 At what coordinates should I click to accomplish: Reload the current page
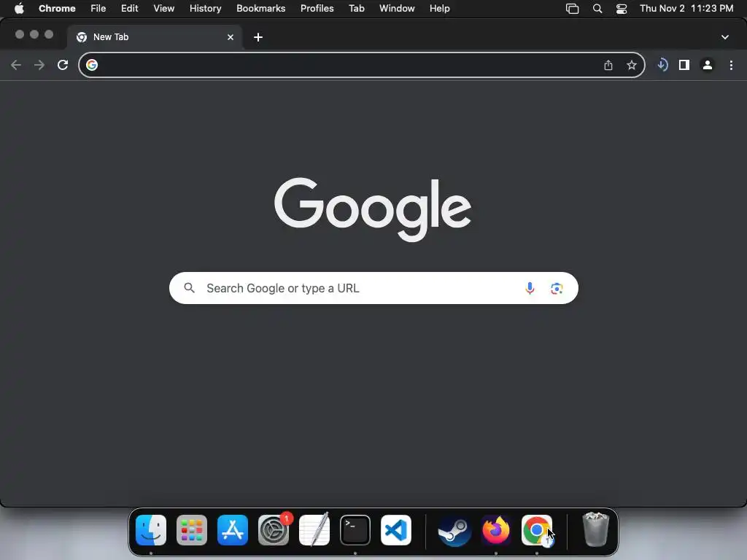tap(63, 65)
